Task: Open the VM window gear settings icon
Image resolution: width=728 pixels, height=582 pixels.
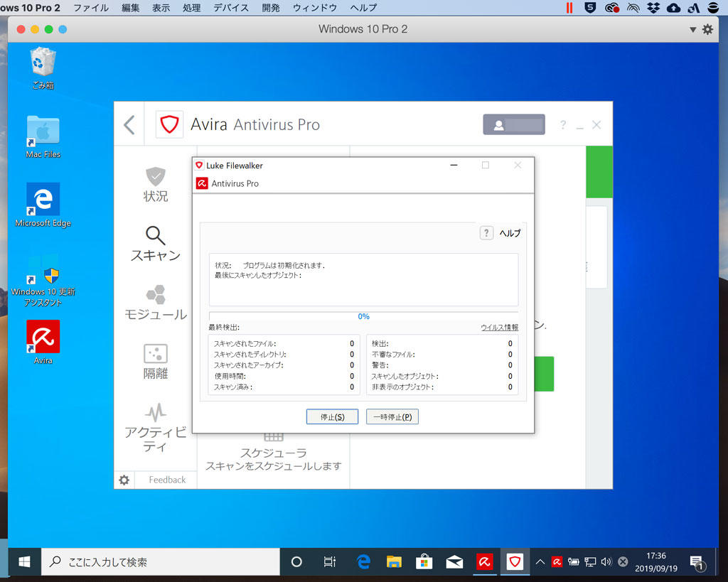Action: coord(707,30)
